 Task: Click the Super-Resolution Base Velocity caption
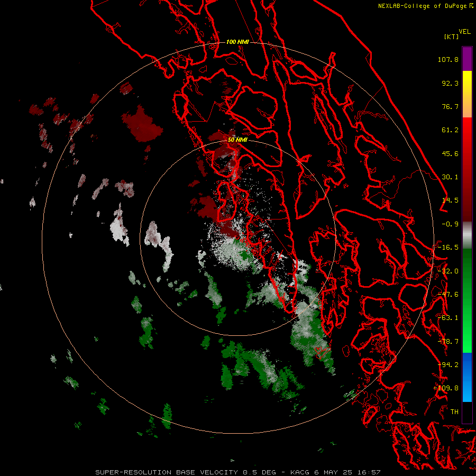237,472
